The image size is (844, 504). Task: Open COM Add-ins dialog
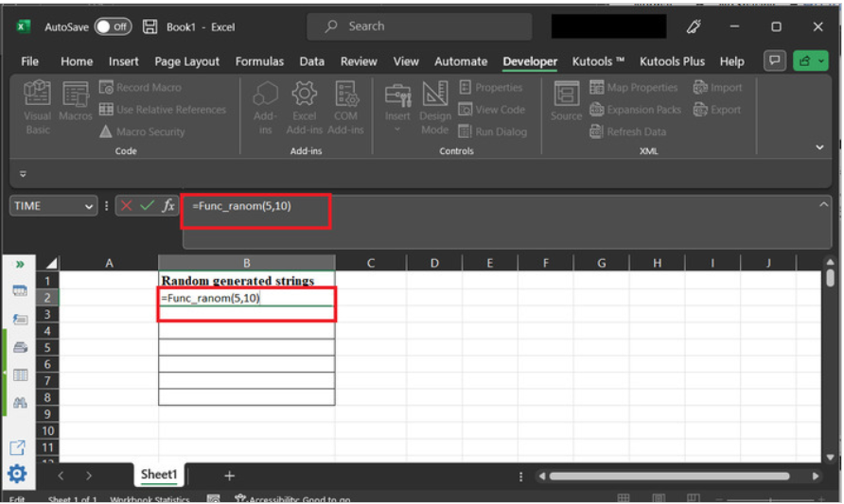345,107
